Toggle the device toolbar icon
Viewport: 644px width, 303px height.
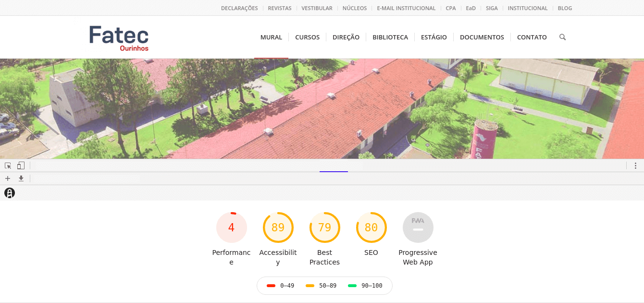point(21,165)
